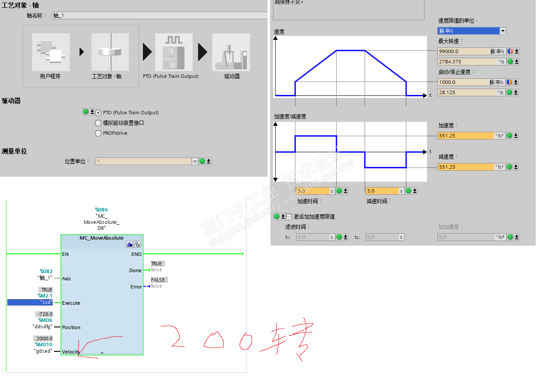Click green status icon beside 28.125 value
Image resolution: width=555 pixels, height=392 pixels.
click(510, 92)
